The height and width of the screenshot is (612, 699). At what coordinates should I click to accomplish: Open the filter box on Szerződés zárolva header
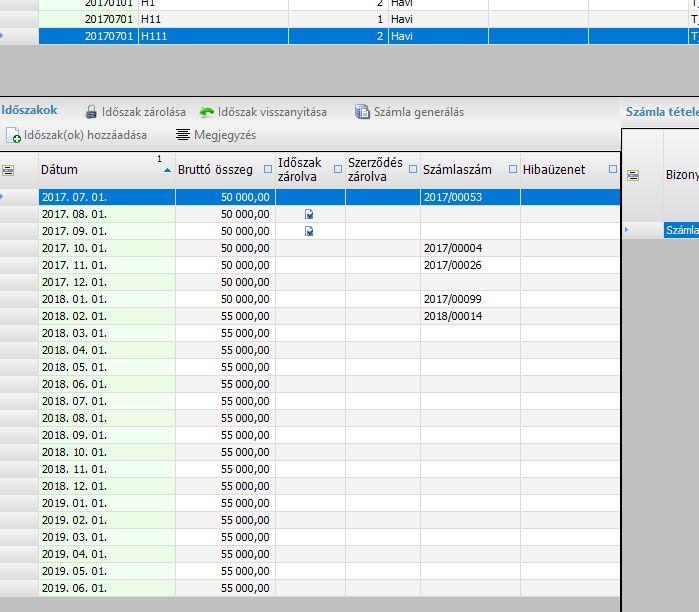point(413,169)
